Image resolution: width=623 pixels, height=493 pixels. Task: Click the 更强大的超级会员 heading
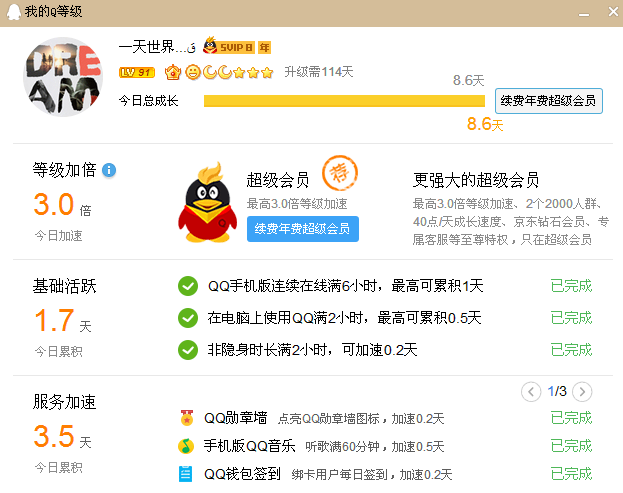(x=476, y=180)
